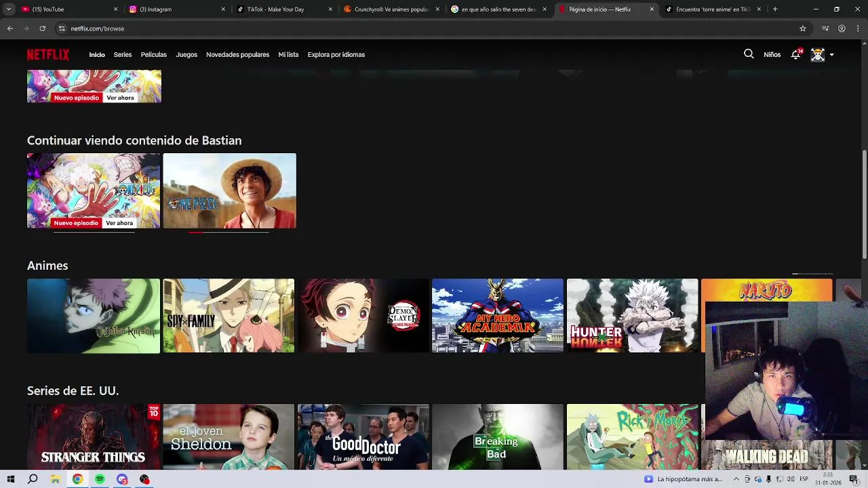Screen dimensions: 868x488
Task: Open the Spy x Family thumbnail
Action: [229, 316]
